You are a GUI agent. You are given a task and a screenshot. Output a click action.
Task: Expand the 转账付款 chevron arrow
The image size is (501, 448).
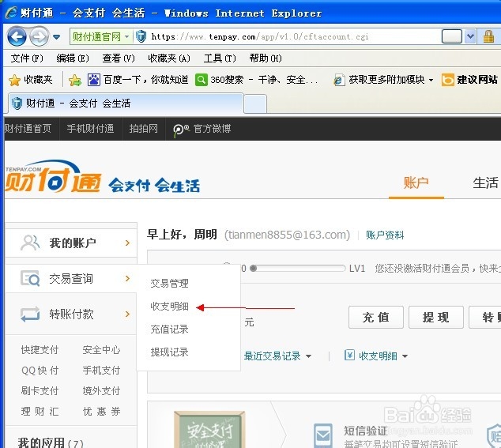coord(127,314)
